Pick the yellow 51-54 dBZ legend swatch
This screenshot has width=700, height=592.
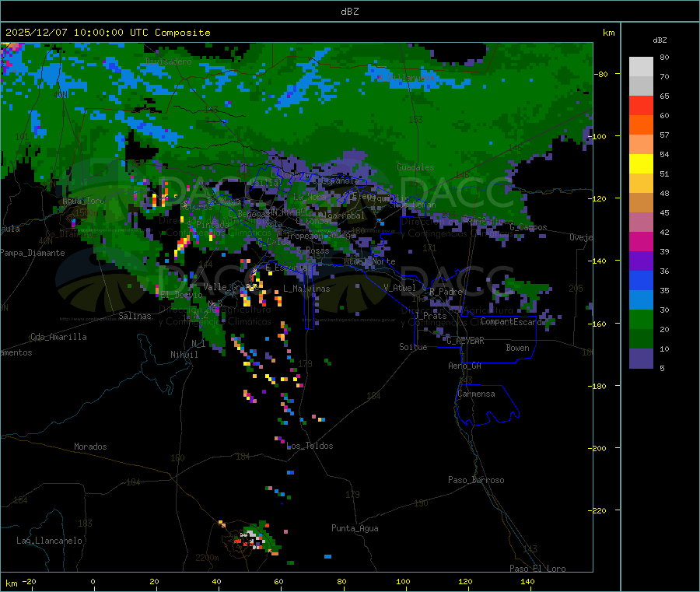point(641,164)
